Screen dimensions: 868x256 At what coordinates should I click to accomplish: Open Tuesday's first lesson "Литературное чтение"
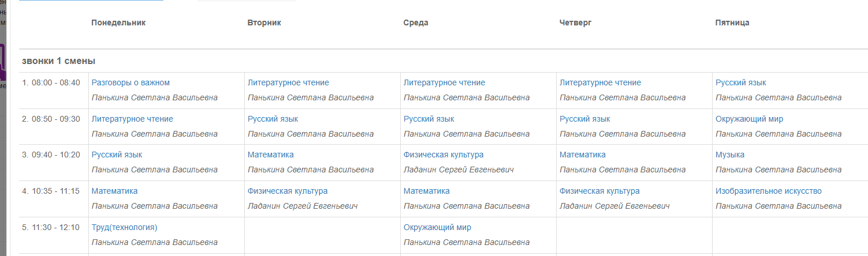coord(288,82)
